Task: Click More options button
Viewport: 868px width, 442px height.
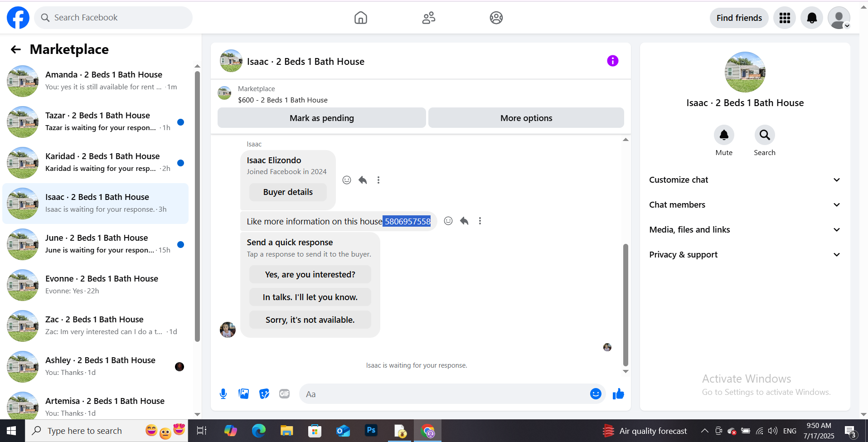Action: pyautogui.click(x=526, y=118)
